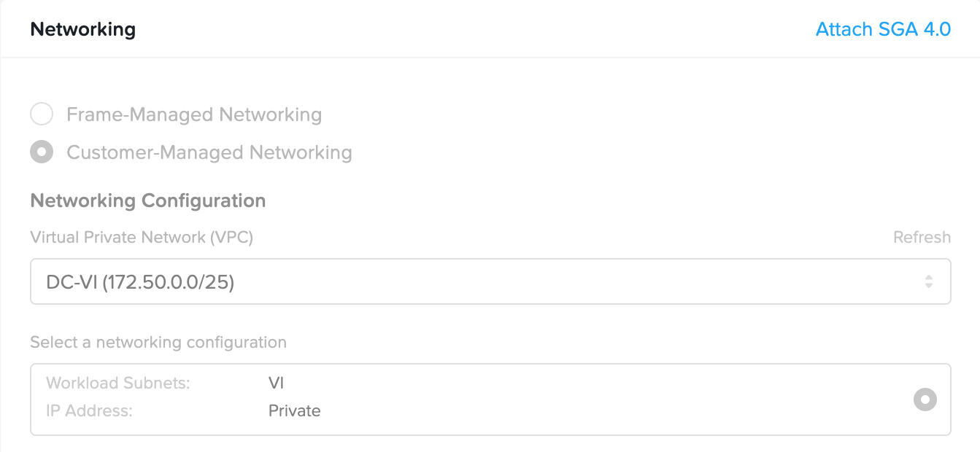Toggle Frame-Managed Networking on
Viewport: 980px width, 452px height.
tap(42, 114)
